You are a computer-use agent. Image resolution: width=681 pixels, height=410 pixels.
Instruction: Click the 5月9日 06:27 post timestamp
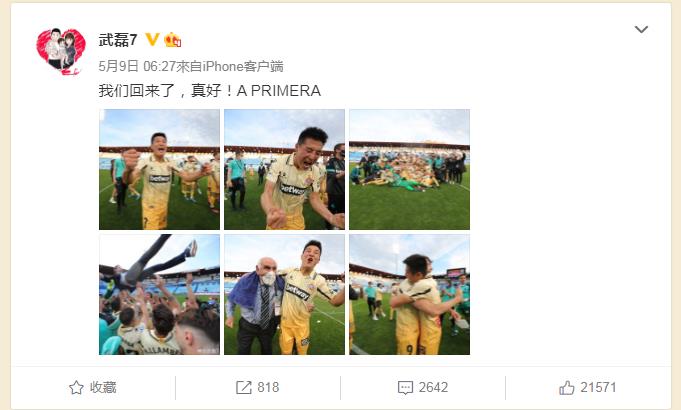pos(137,66)
